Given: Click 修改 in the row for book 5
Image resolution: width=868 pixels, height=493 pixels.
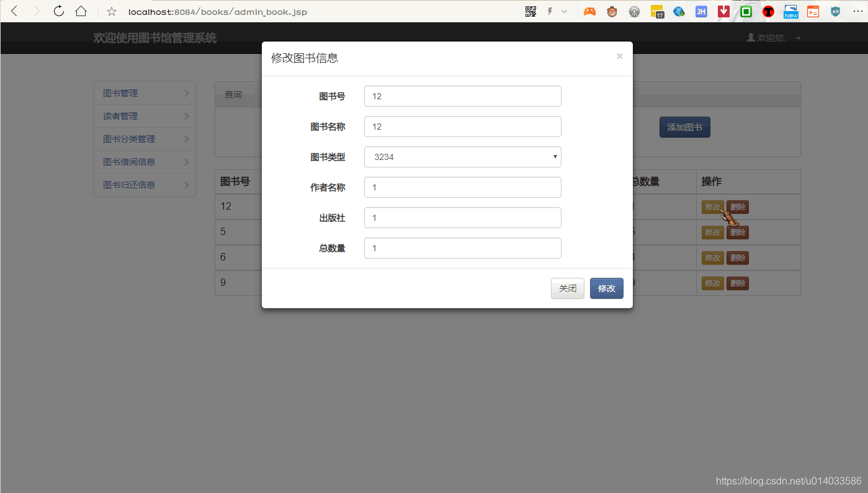Looking at the screenshot, I should click(712, 233).
